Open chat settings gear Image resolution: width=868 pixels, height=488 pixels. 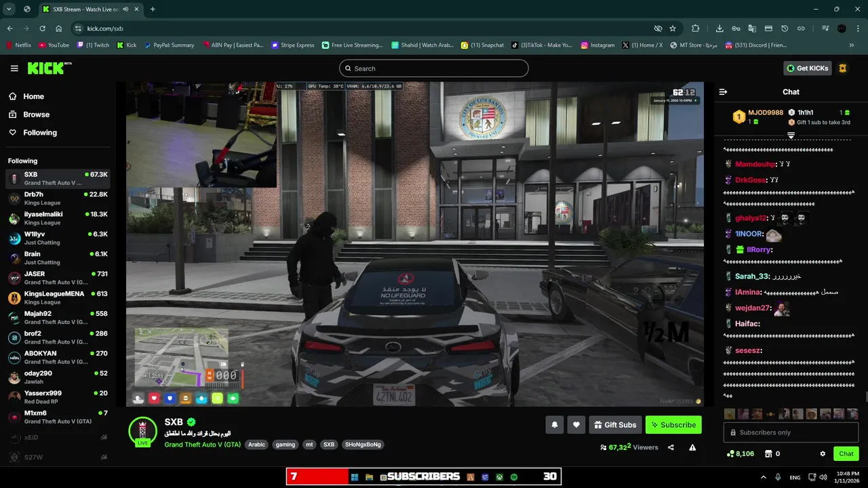click(x=823, y=453)
